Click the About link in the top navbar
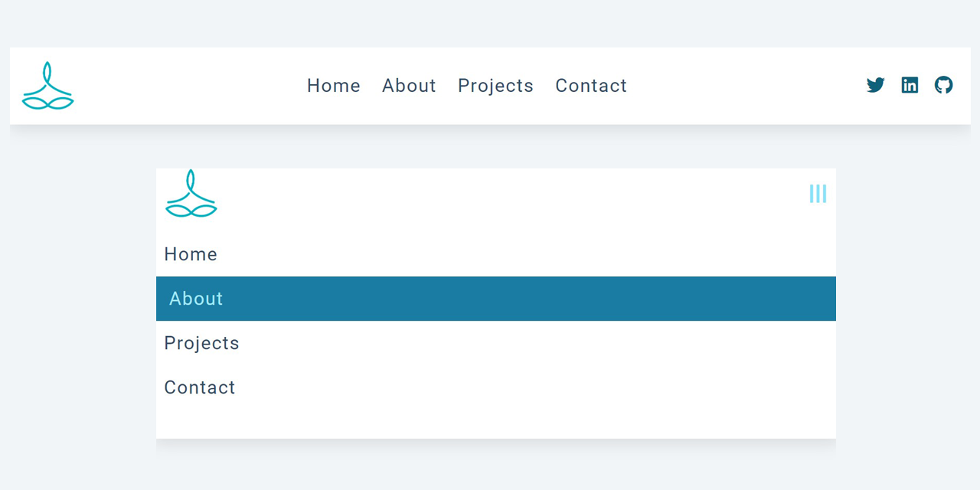 (x=409, y=86)
